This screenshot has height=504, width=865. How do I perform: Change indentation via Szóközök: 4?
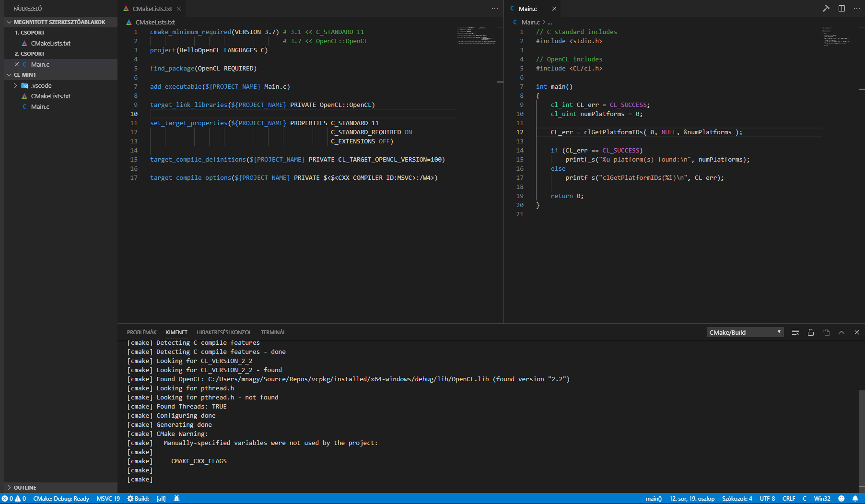737,499
